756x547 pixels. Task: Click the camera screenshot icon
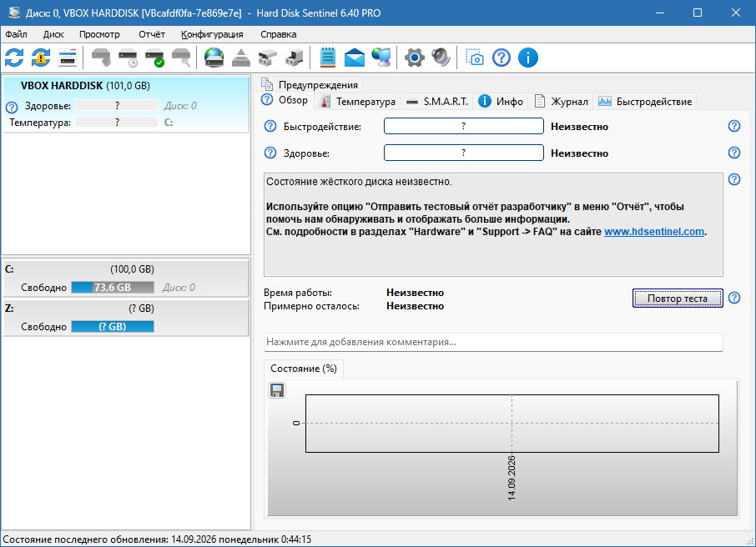[475, 58]
